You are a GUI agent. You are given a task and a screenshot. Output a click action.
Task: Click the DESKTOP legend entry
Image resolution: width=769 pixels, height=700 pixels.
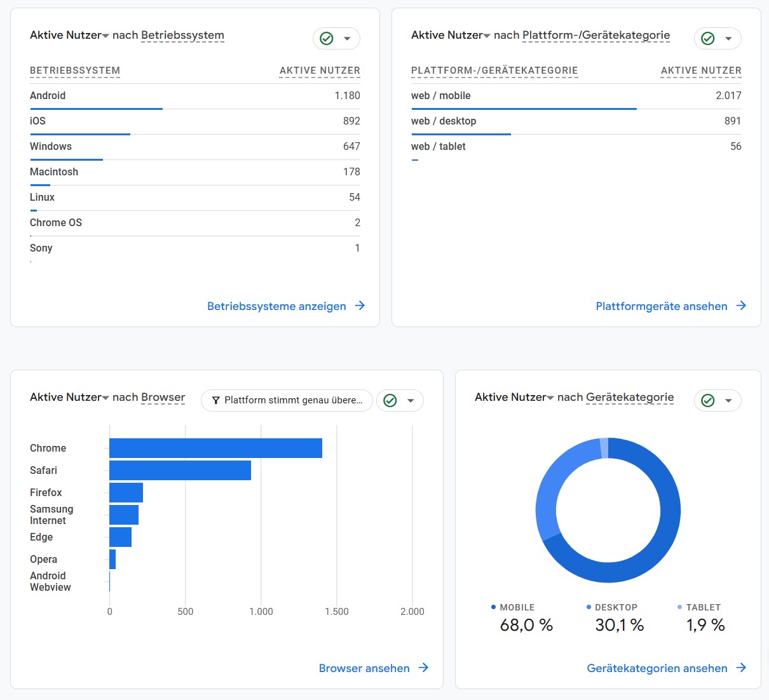(x=615, y=607)
